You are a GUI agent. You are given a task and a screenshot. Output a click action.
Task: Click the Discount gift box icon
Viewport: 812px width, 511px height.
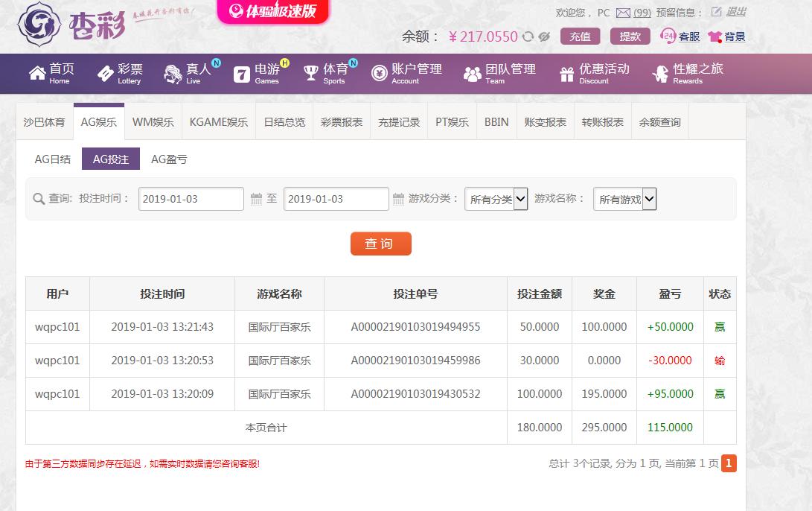tap(567, 74)
